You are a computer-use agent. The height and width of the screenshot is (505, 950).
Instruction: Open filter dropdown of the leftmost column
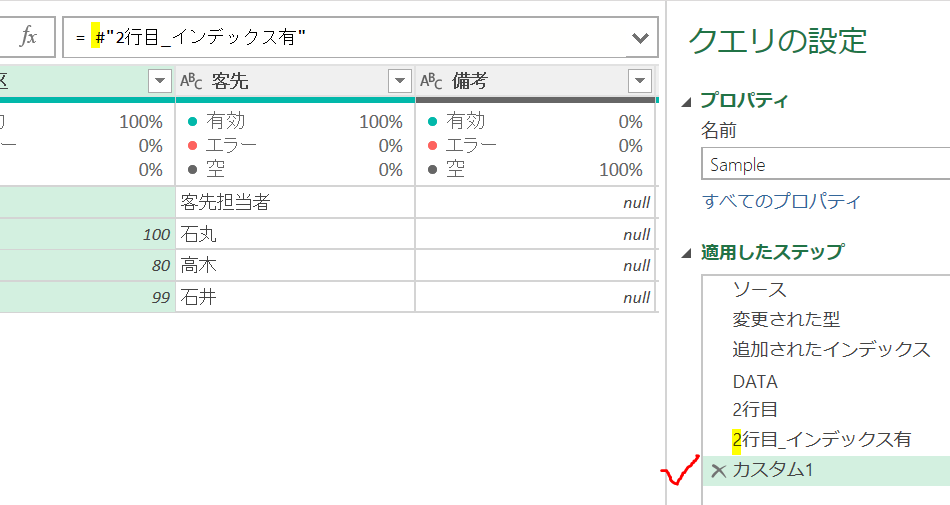pos(160,81)
